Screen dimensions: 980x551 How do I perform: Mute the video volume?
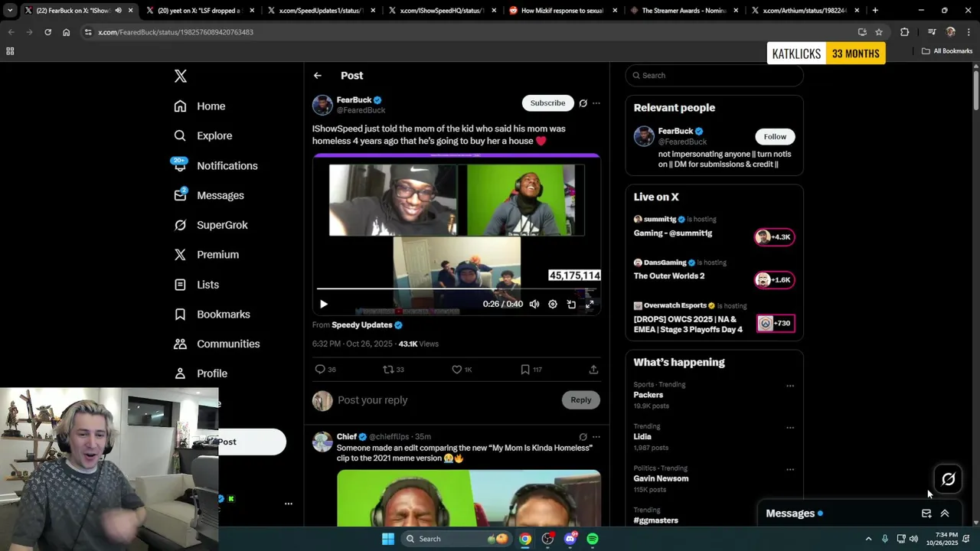[x=534, y=305]
